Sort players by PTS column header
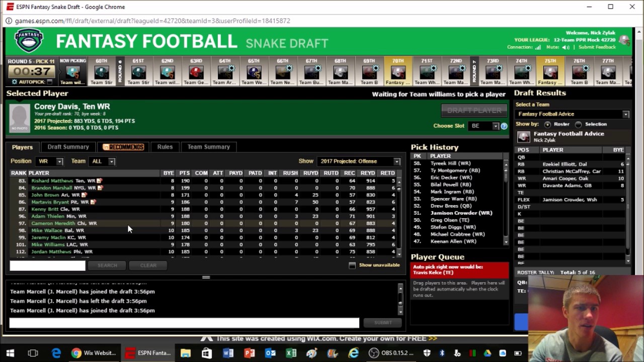The width and height of the screenshot is (644, 362). pos(184,173)
